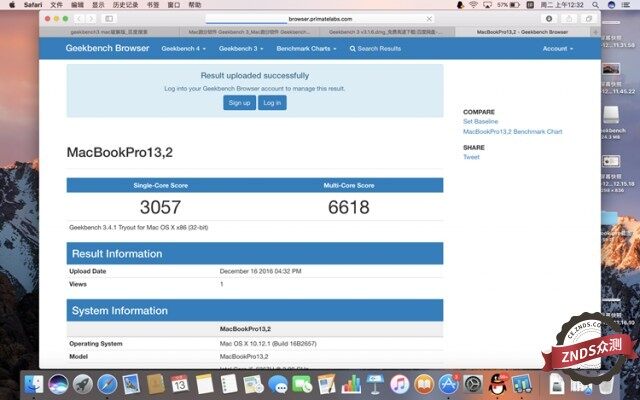Expand Geekbench 3 dropdown
The width and height of the screenshot is (640, 400).
[x=241, y=49]
